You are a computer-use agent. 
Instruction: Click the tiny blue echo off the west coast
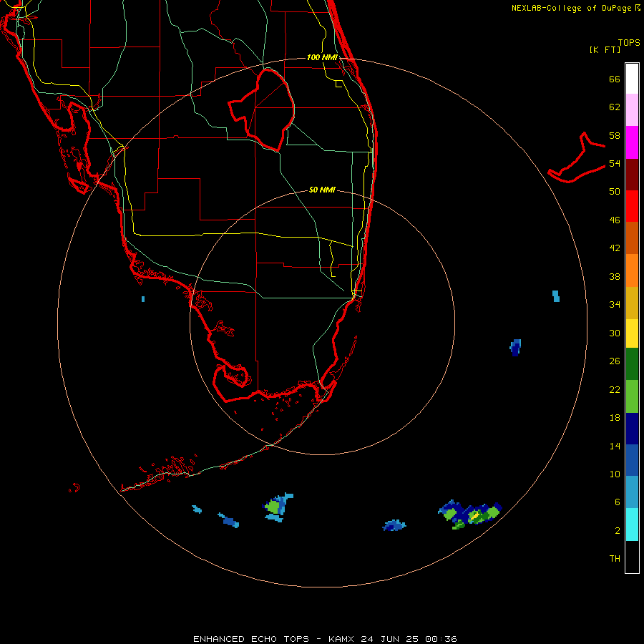(143, 299)
